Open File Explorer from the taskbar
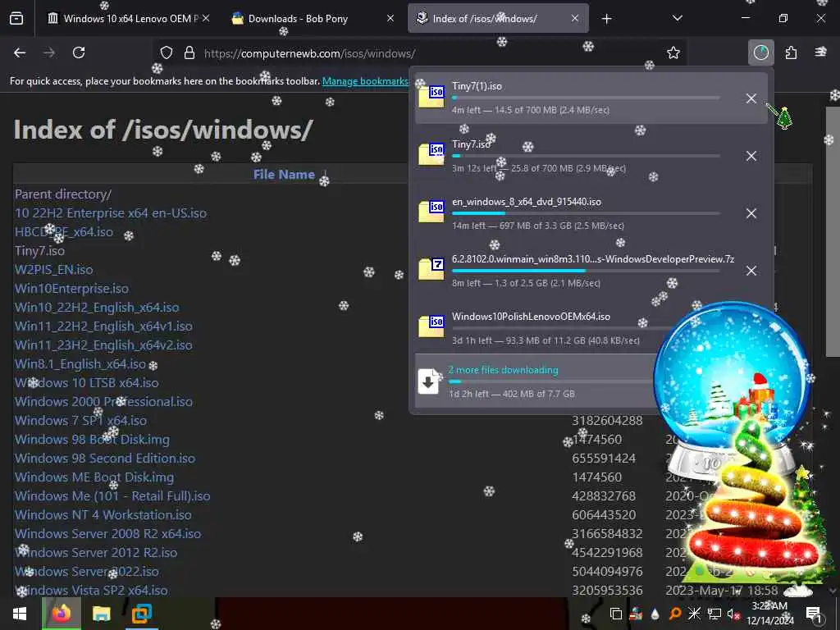The width and height of the screenshot is (840, 630). pos(101,614)
